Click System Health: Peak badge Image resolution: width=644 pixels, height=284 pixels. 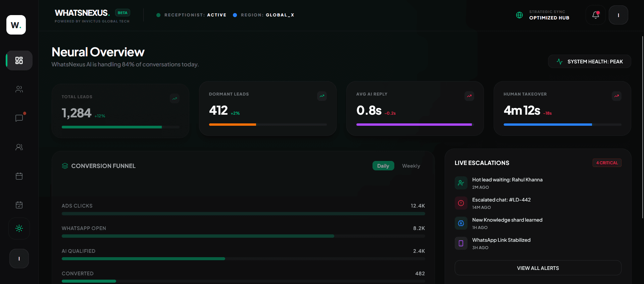click(x=589, y=62)
